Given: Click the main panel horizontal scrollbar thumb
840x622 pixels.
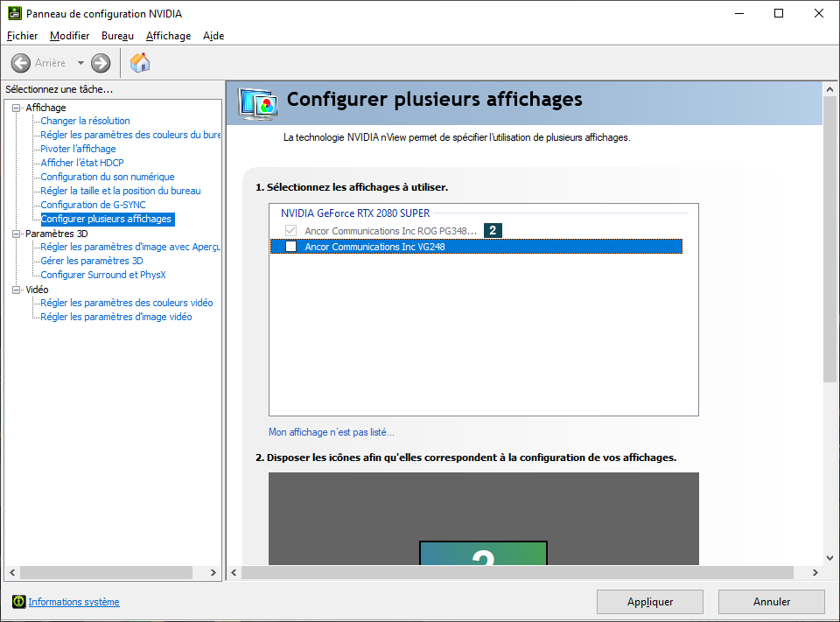Looking at the screenshot, I should point(517,572).
